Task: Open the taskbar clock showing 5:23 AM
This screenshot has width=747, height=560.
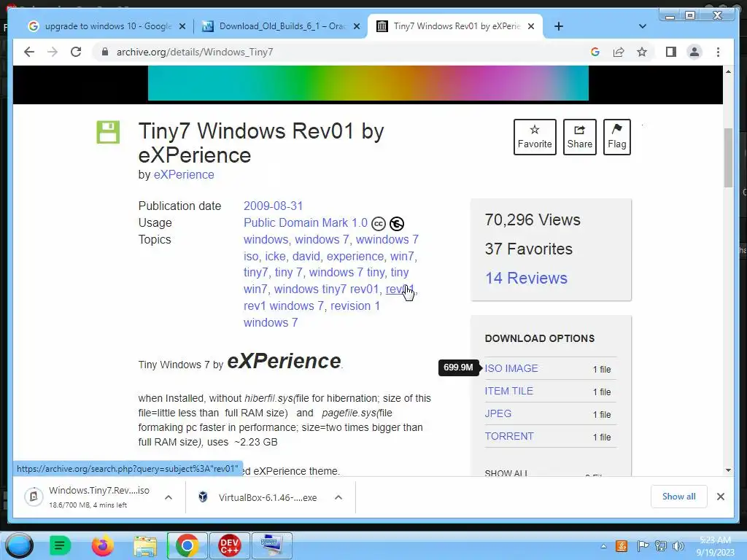Action: [x=715, y=546]
